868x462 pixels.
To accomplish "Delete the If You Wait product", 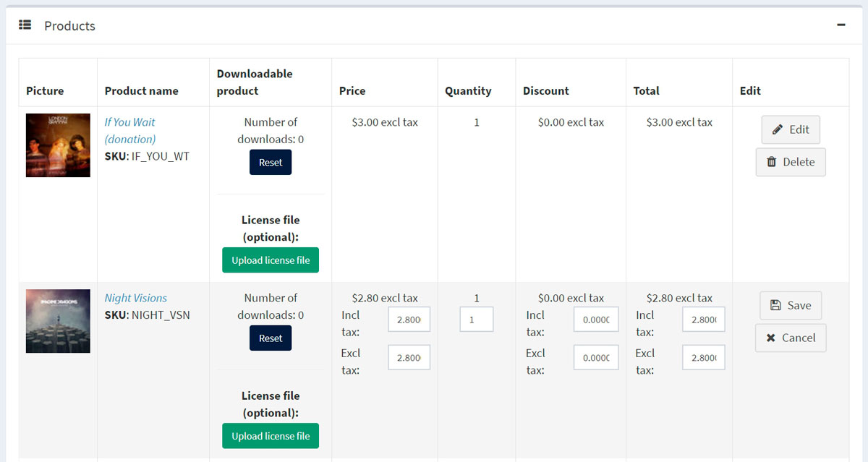I will coord(790,162).
